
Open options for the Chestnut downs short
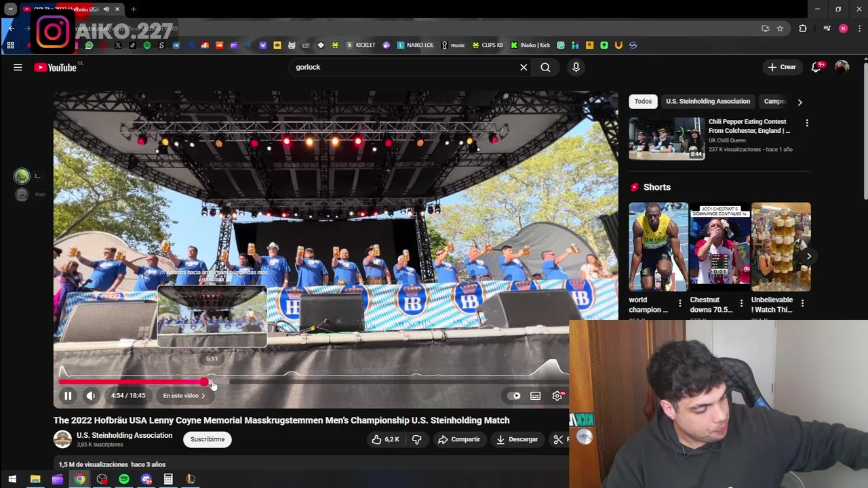(741, 304)
